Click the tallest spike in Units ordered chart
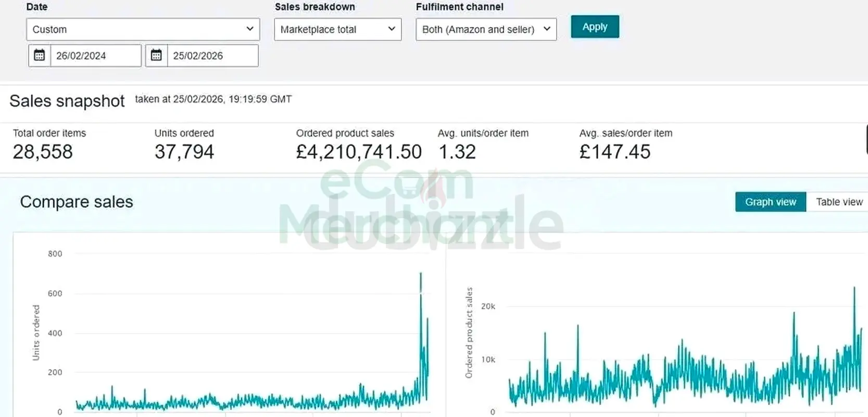Screen dimensions: 868x417 421,275
